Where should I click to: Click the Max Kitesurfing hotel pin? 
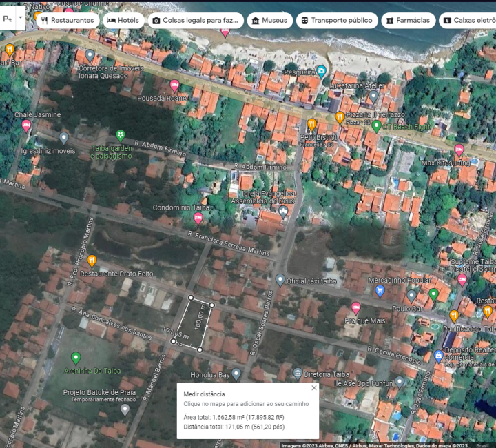tap(459, 150)
